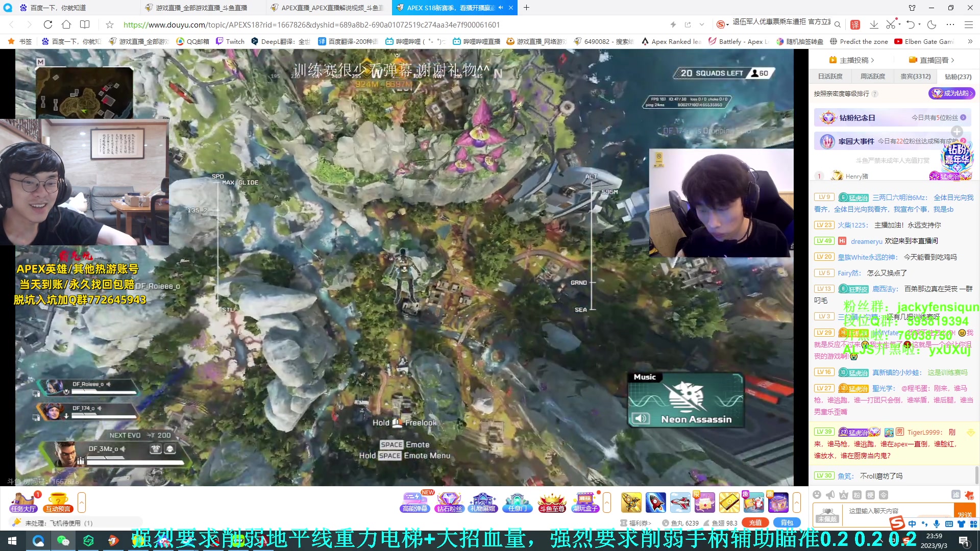Expand the gift list arrow
The width and height of the screenshot is (980, 551).
pos(796,503)
